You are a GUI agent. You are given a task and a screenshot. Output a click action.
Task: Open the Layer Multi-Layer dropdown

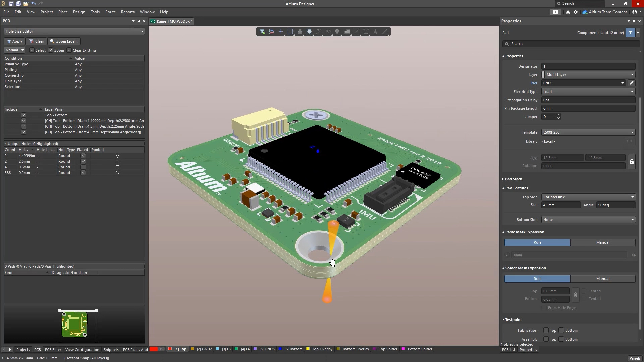coord(588,75)
